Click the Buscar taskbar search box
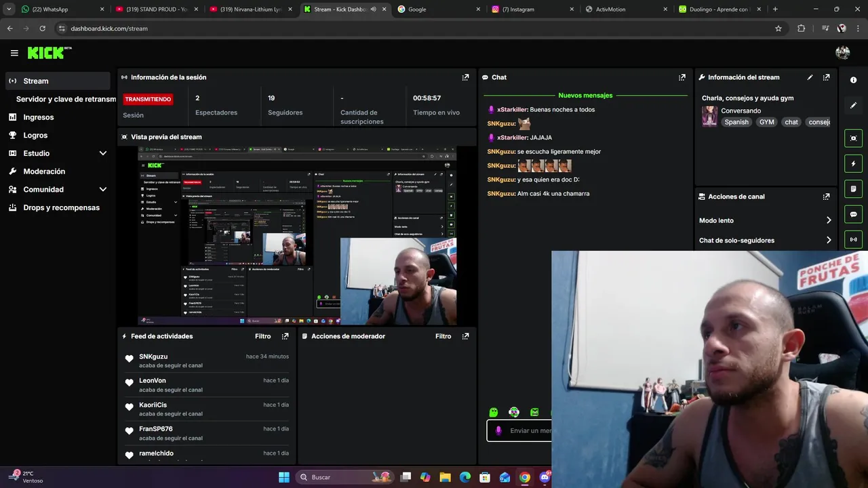This screenshot has height=488, width=868. click(345, 477)
